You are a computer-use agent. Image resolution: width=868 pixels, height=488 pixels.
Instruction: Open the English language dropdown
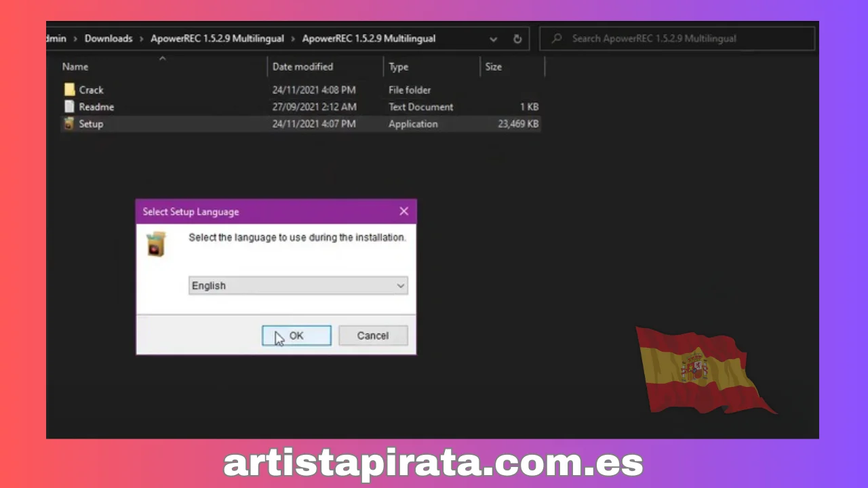click(298, 285)
